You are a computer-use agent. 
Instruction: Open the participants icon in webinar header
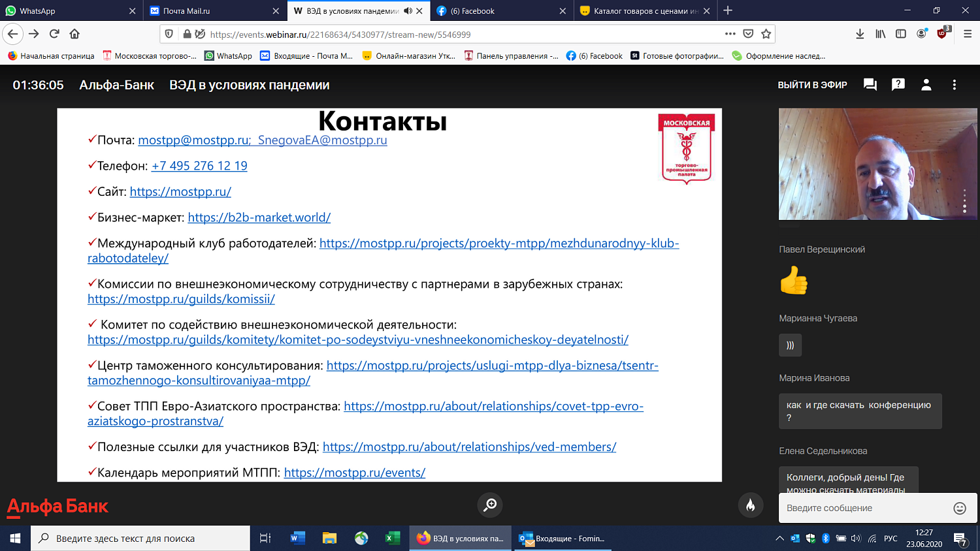pyautogui.click(x=926, y=85)
